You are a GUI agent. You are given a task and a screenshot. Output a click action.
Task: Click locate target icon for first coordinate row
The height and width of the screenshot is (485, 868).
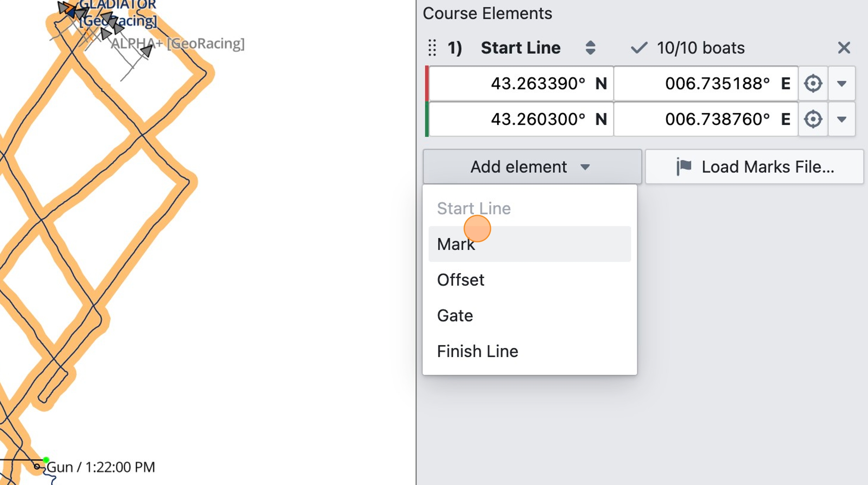(813, 84)
